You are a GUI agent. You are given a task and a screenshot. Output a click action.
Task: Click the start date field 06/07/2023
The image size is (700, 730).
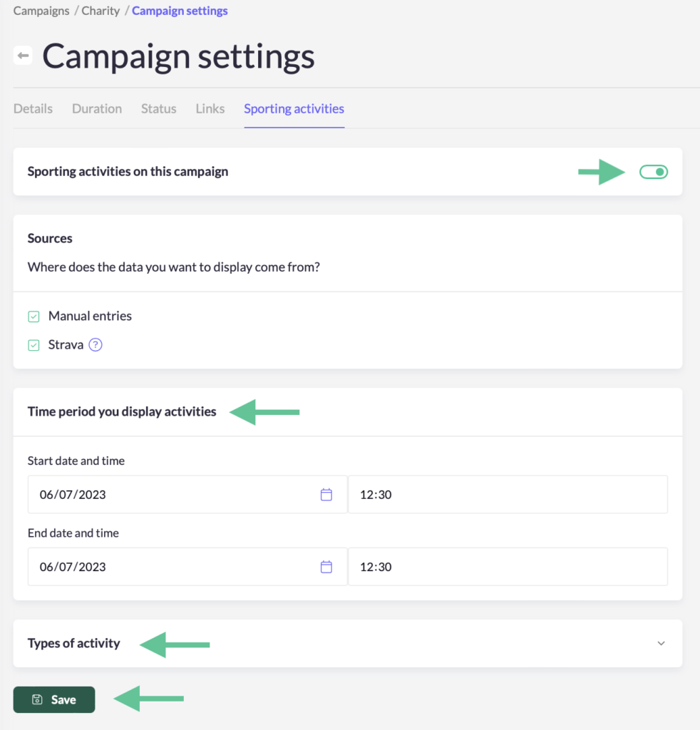point(187,495)
